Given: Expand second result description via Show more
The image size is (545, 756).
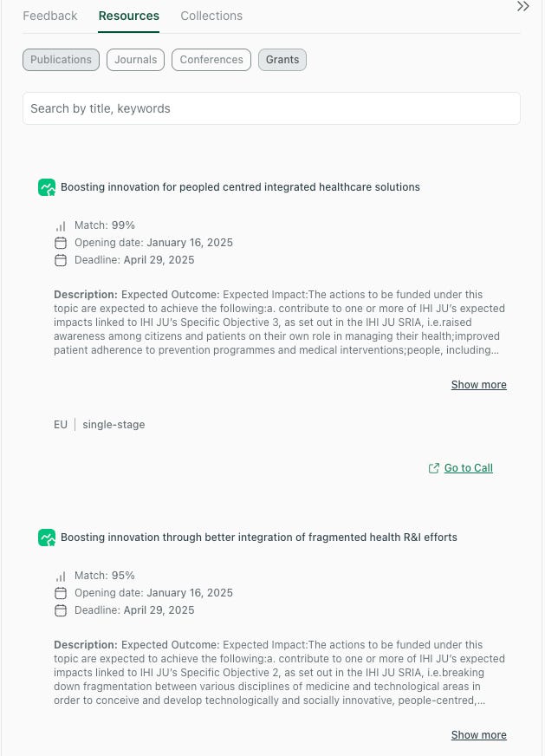Looking at the screenshot, I should click(478, 734).
